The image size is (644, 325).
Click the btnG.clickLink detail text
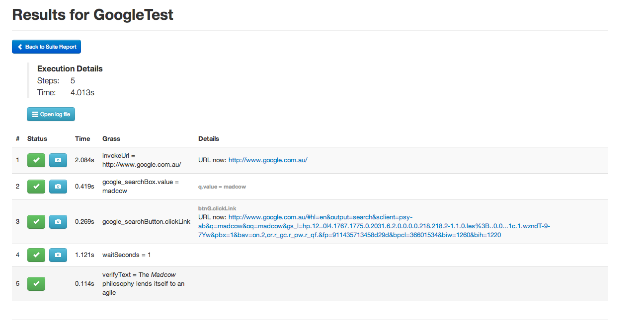pos(217,208)
